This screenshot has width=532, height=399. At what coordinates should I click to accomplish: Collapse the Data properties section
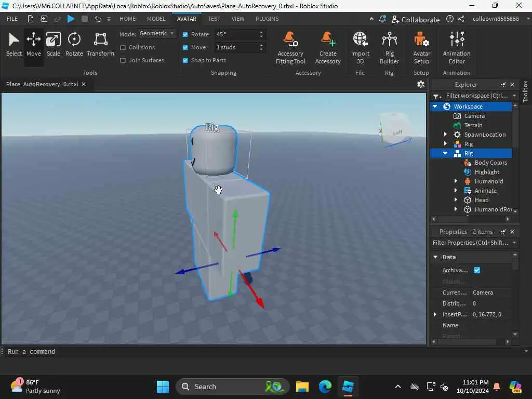[435, 257]
